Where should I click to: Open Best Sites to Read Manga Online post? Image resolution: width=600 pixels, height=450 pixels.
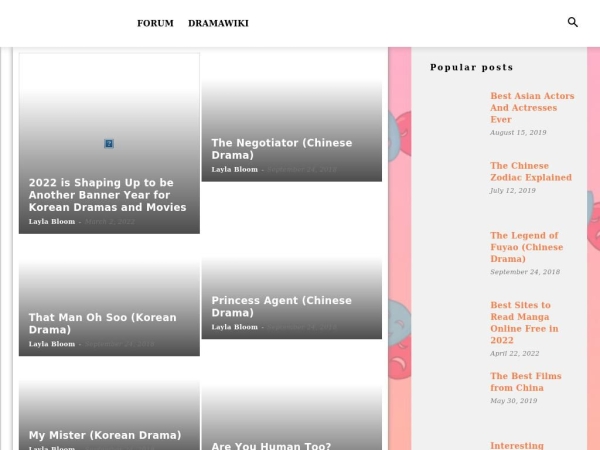point(524,323)
